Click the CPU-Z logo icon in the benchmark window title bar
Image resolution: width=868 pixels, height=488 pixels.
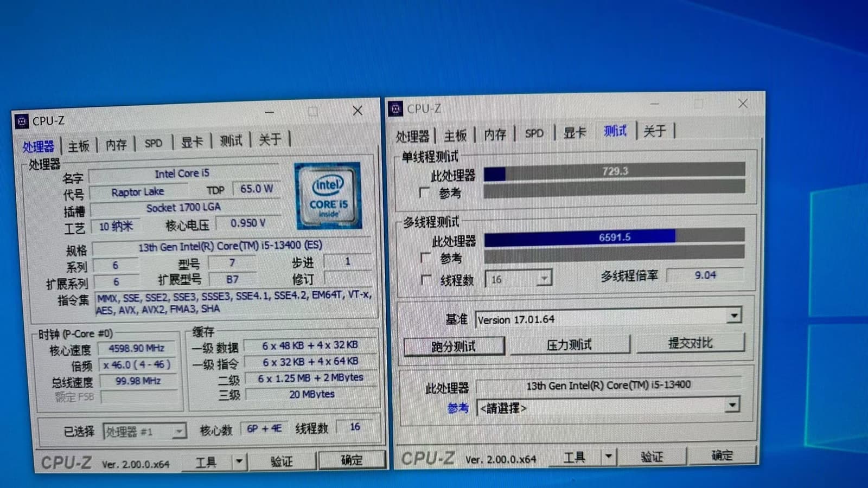pos(396,109)
